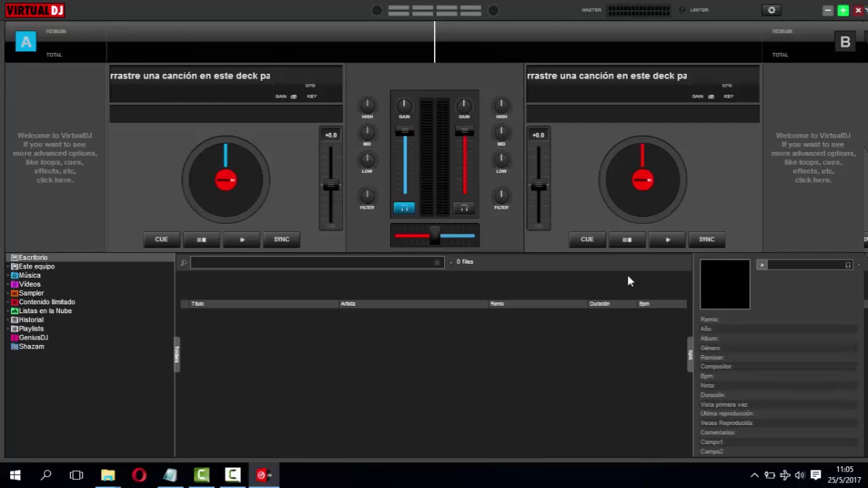Open File Explorer from taskbar

pos(108,475)
